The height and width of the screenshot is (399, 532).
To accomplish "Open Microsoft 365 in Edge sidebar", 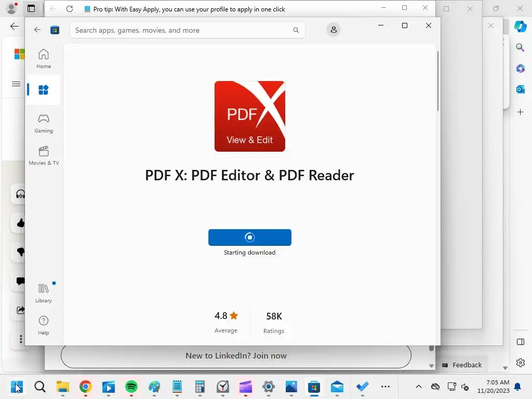I will click(520, 69).
